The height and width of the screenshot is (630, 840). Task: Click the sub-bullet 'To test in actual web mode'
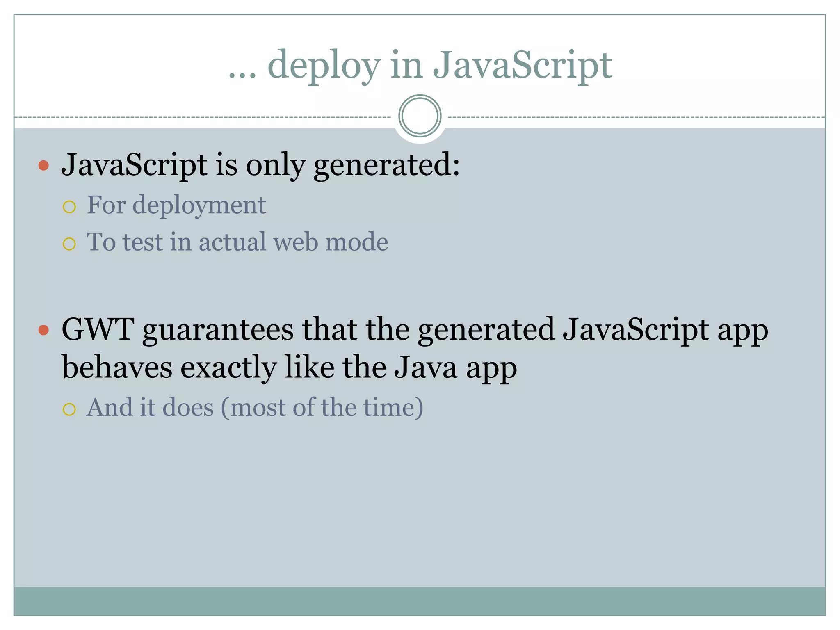[x=237, y=242]
